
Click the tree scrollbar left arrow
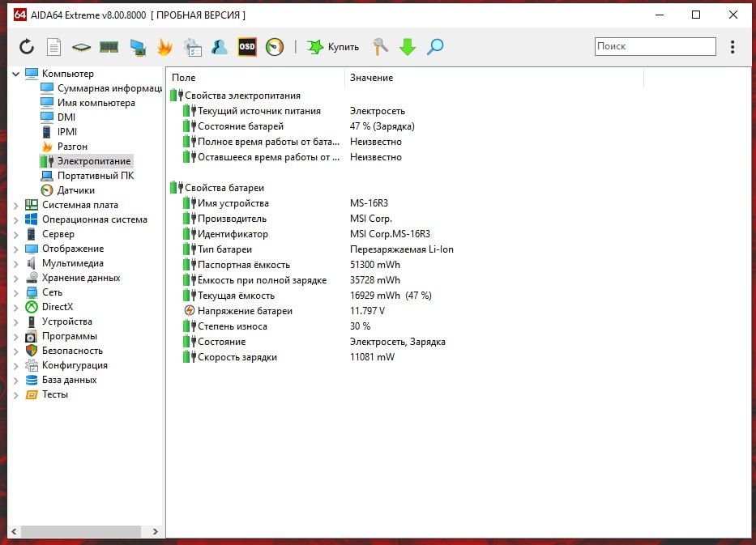tap(14, 531)
